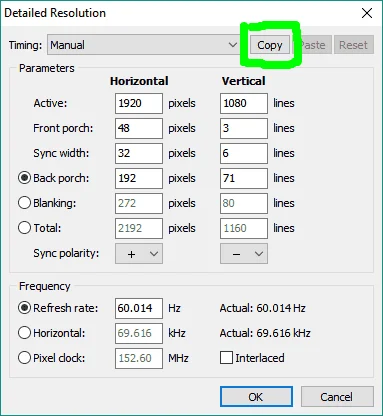Click the Sync polarity label

pos(66,253)
